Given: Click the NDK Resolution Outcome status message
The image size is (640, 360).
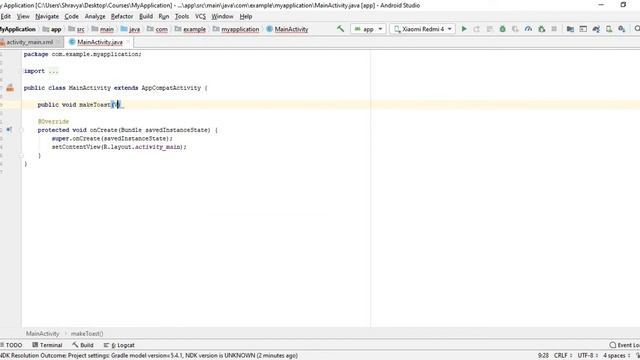Looking at the screenshot, I should [149, 356].
